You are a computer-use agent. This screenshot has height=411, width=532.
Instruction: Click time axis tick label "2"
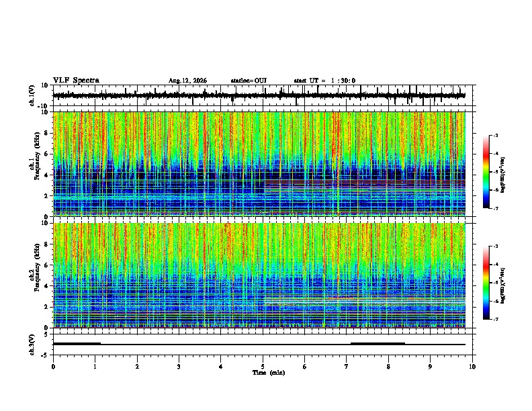click(x=137, y=367)
